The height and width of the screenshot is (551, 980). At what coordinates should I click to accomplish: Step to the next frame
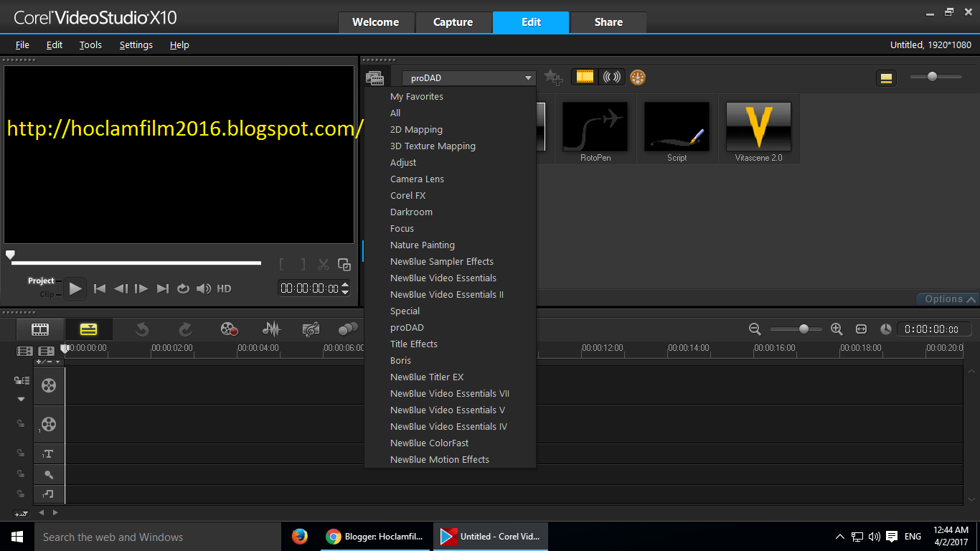[141, 288]
